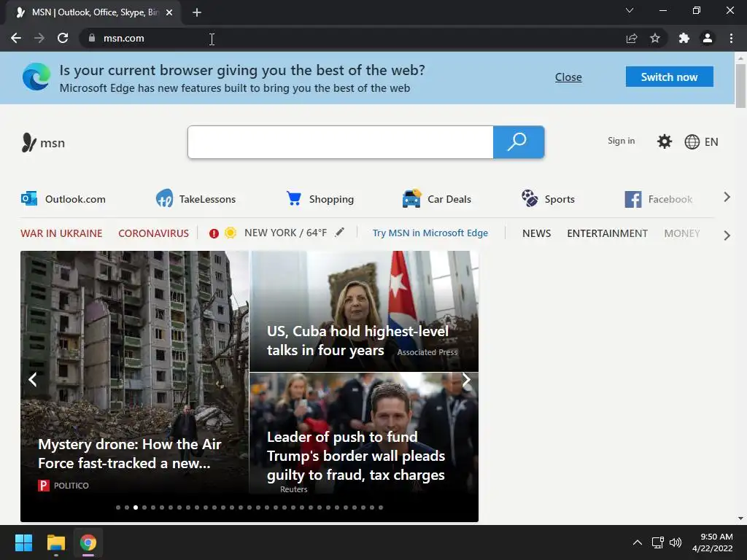Select the last carousel indicator dot
The height and width of the screenshot is (560, 747).
point(381,507)
